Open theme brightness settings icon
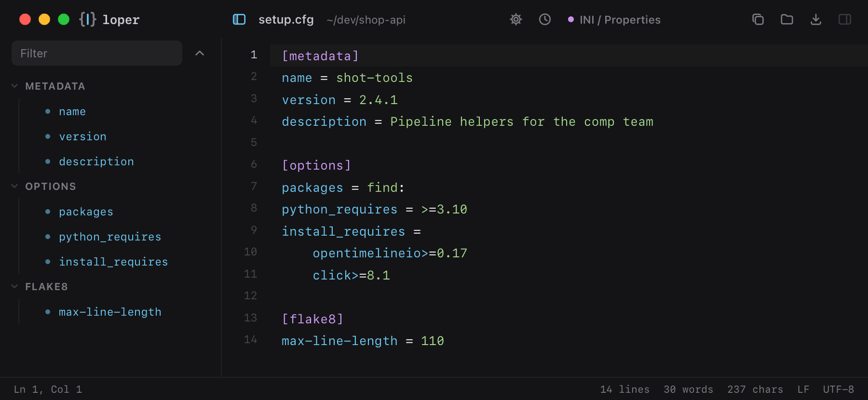The image size is (868, 400). (516, 19)
